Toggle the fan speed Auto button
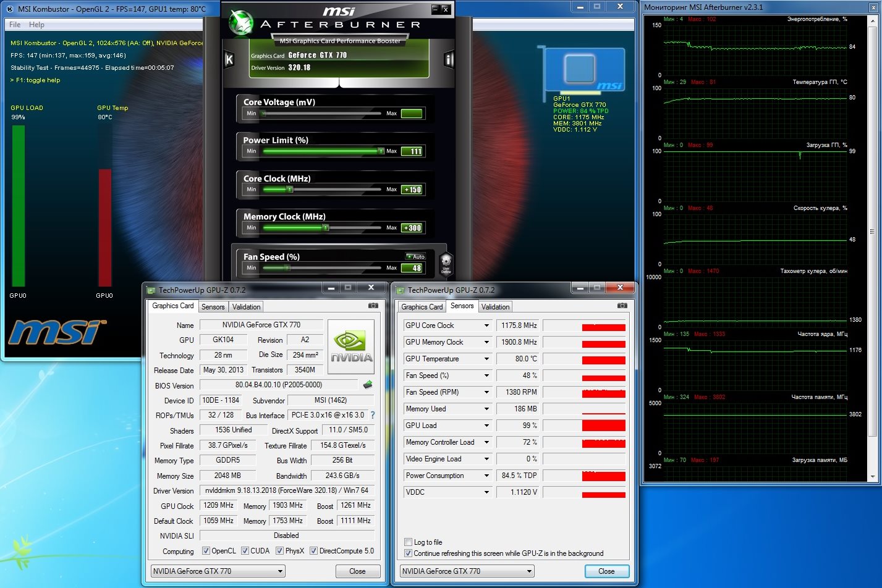 point(415,256)
